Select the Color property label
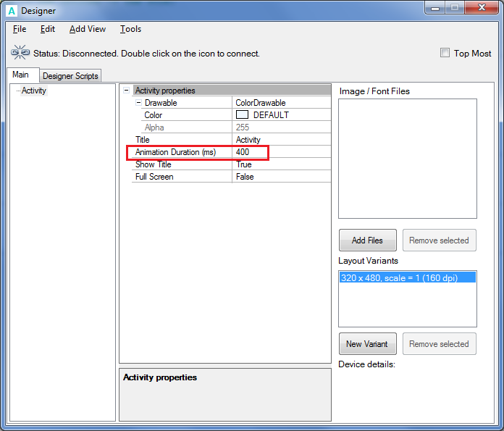The height and width of the screenshot is (431, 504). (x=154, y=115)
